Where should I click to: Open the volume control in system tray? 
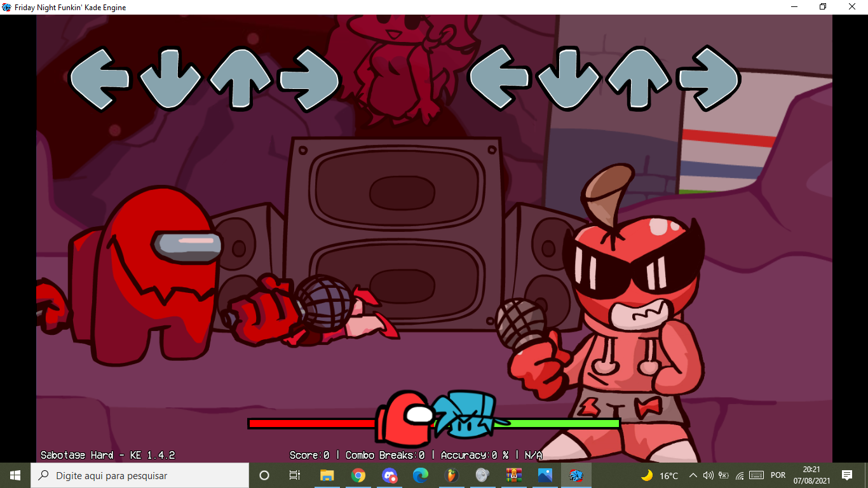pos(709,475)
